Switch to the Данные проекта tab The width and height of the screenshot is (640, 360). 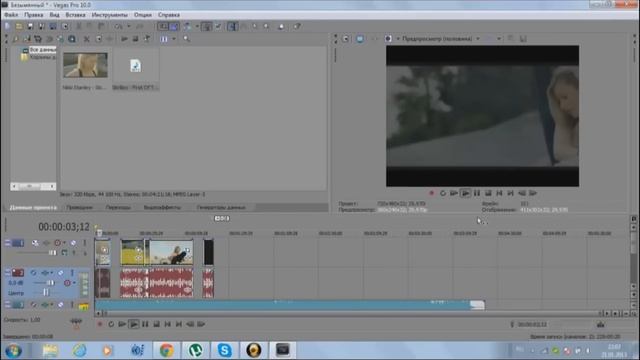[x=33, y=207]
